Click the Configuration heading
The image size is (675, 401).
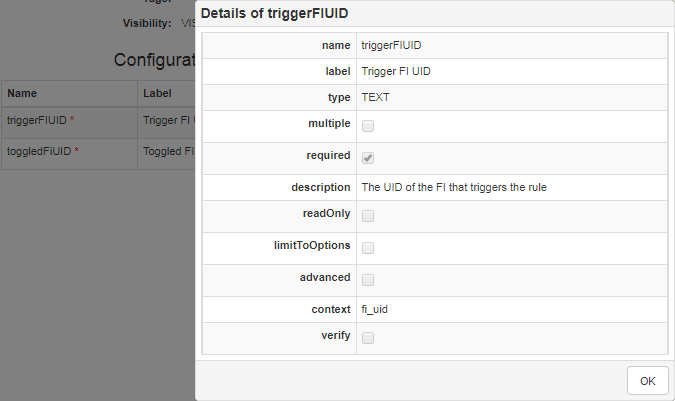click(x=154, y=59)
